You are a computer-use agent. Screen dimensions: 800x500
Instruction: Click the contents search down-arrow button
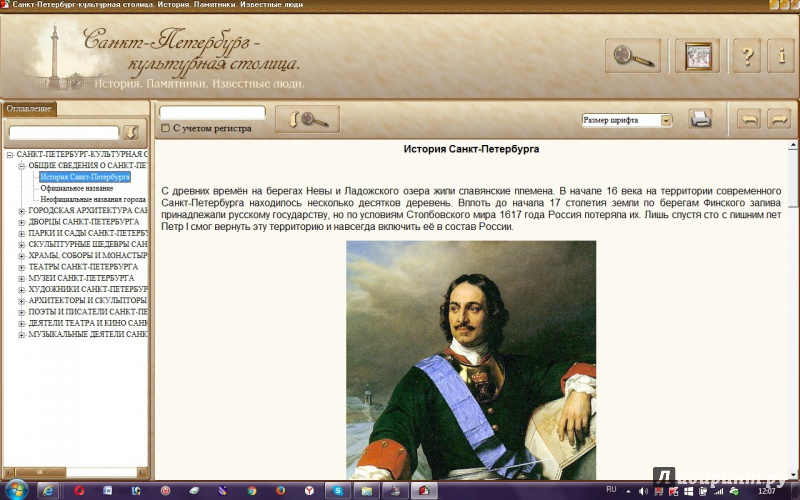click(x=131, y=132)
